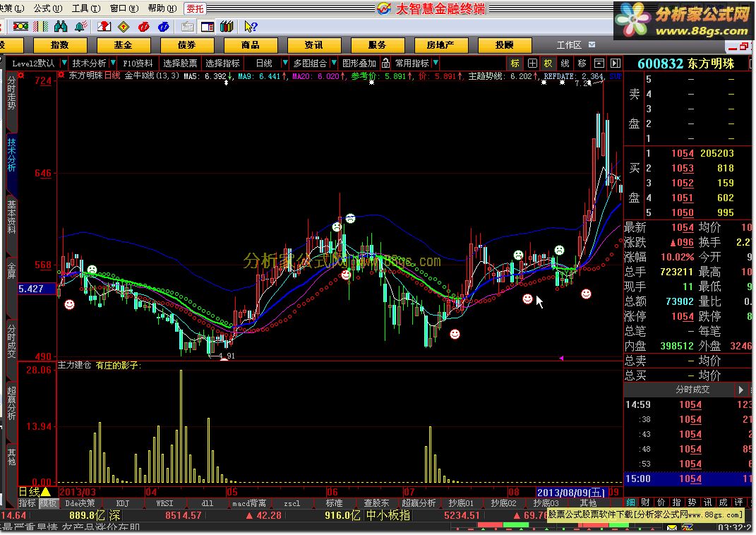Click the sad face signal at chart peak

point(351,218)
